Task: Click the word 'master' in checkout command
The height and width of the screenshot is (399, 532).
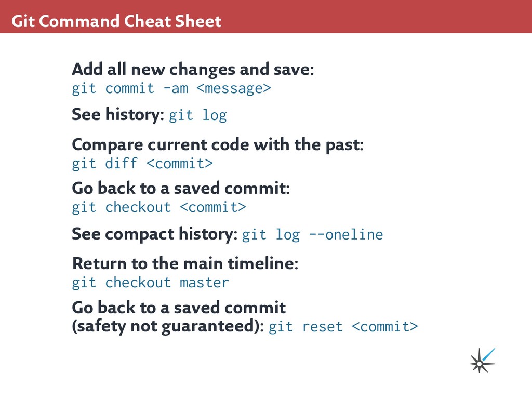Action: (204, 283)
